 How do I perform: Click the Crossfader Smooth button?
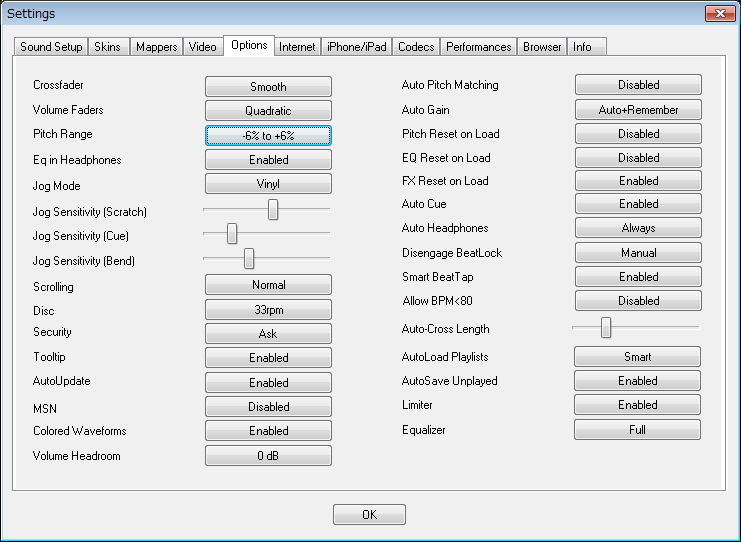(x=268, y=87)
